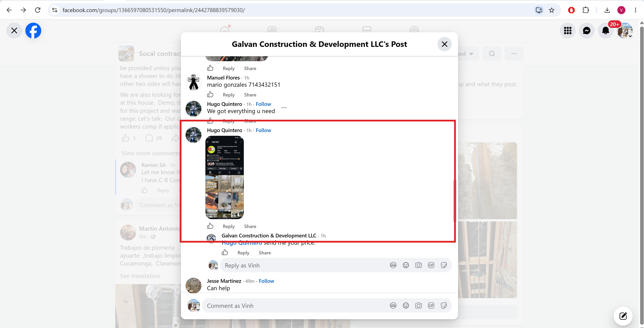Viewport: 644px width, 328px height.
Task: Open Facebook apps grid menu
Action: tap(567, 31)
